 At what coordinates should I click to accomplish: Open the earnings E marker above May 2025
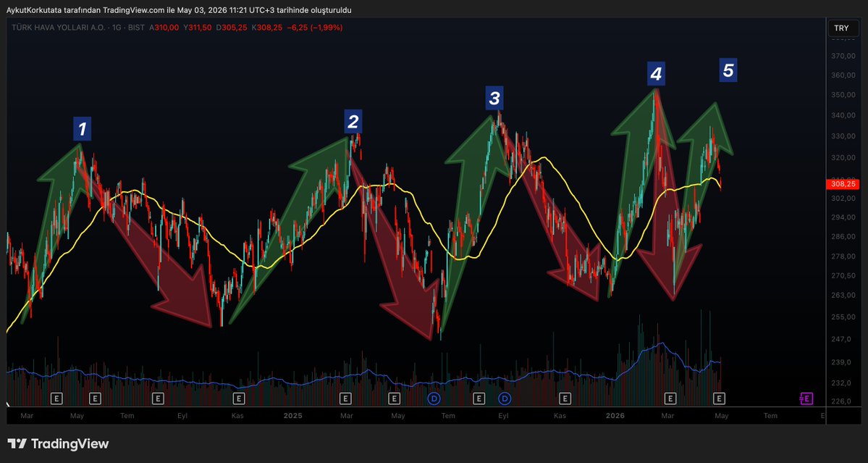click(394, 399)
